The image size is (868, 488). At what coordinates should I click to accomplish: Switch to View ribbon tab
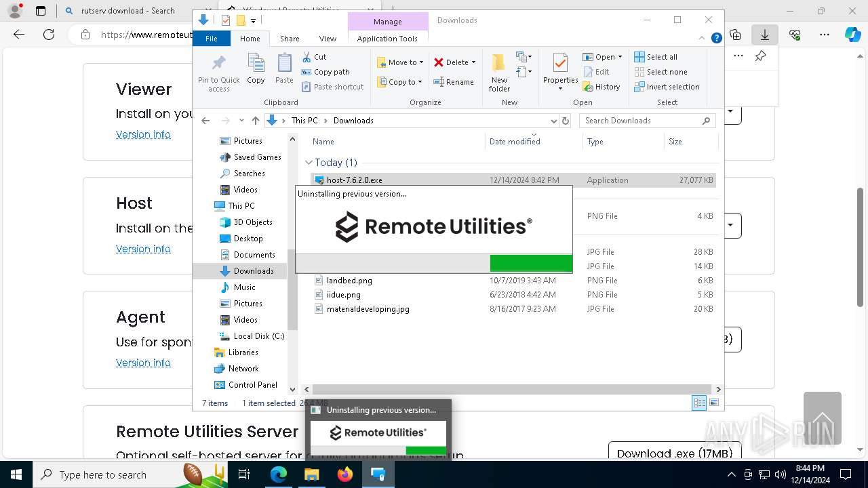(x=328, y=39)
